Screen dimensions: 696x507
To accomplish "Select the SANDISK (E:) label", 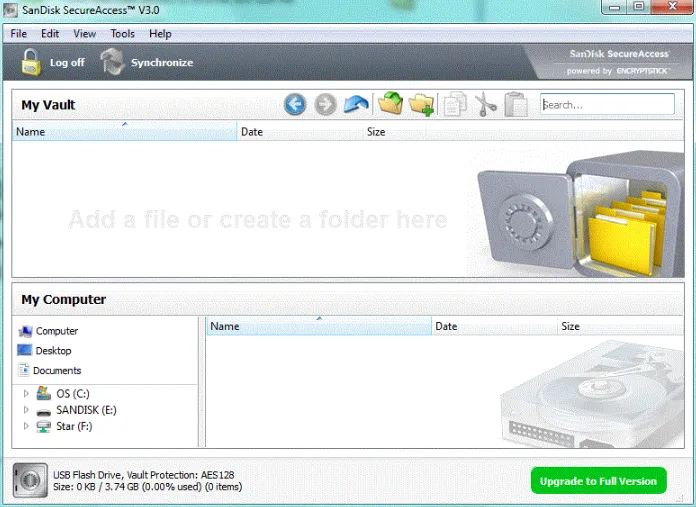I will pos(86,410).
